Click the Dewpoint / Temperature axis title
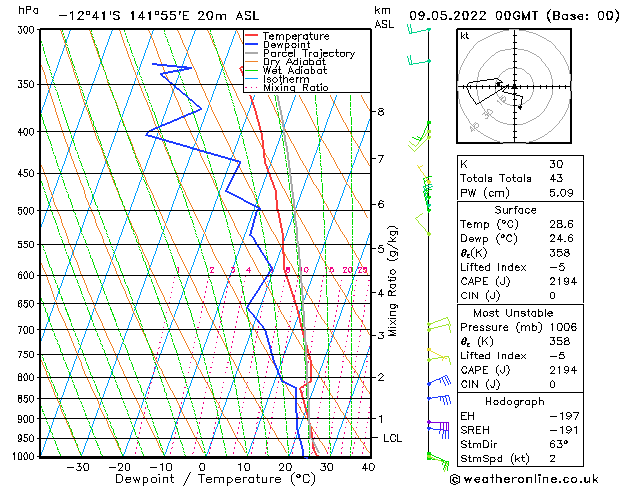629x486 pixels. click(215, 479)
